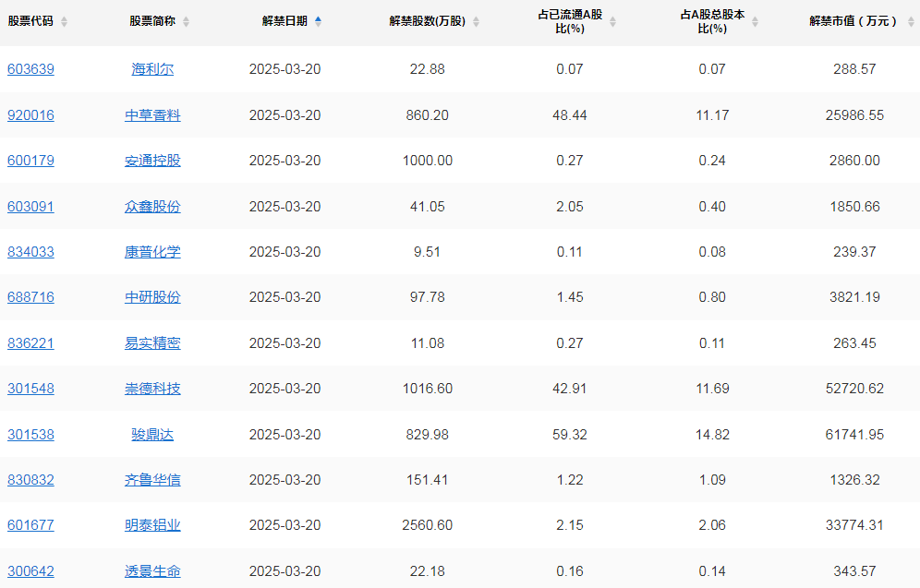Toggle the 解禁日期 sort arrow
This screenshot has height=588, width=920.
[x=319, y=21]
